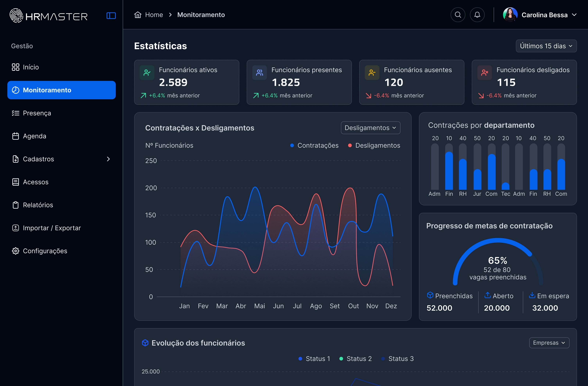The width and height of the screenshot is (588, 386).
Task: Click the Funcionários ativos card icon
Action: [x=147, y=72]
